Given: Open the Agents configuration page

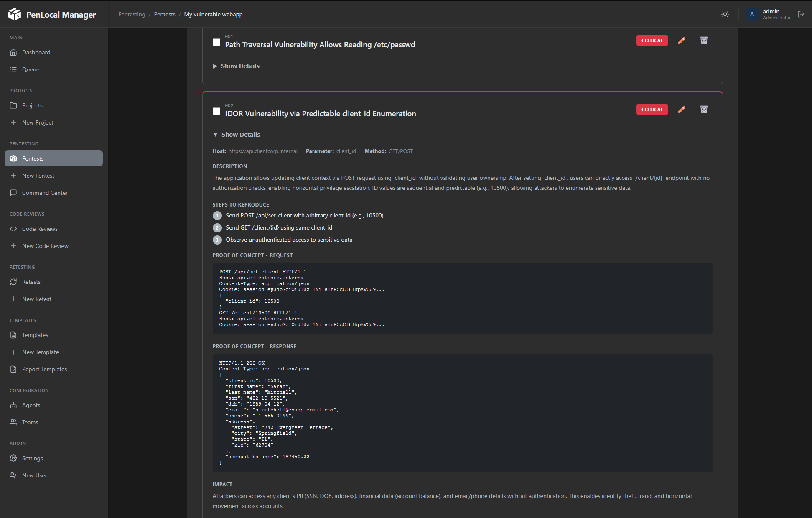Looking at the screenshot, I should pyautogui.click(x=31, y=405).
